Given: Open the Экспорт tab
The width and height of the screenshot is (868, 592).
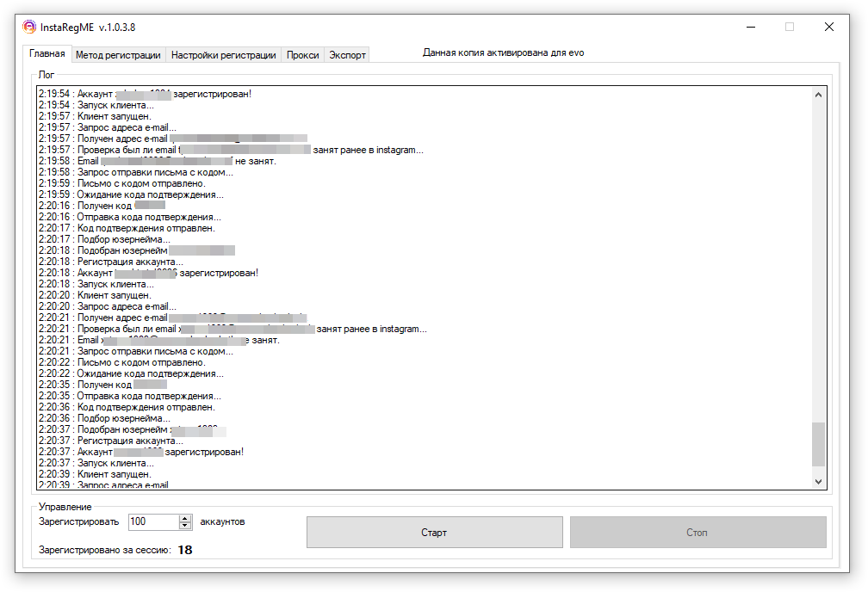Looking at the screenshot, I should point(347,55).
